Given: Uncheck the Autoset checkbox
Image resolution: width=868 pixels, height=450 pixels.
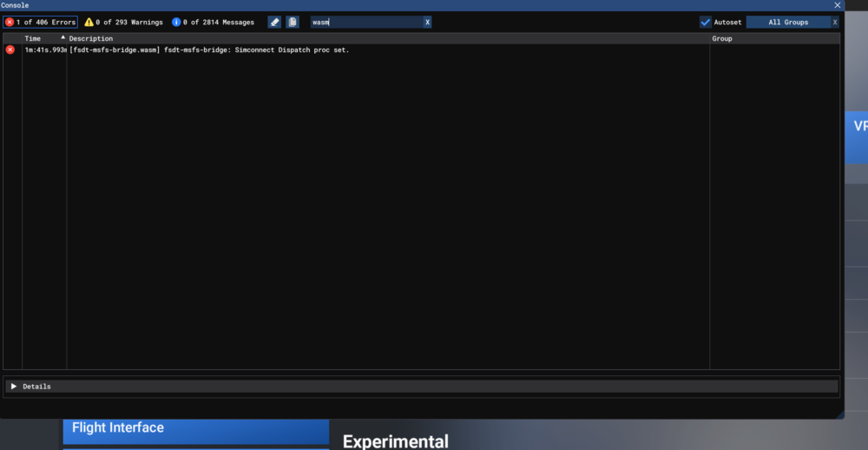Looking at the screenshot, I should (x=706, y=22).
